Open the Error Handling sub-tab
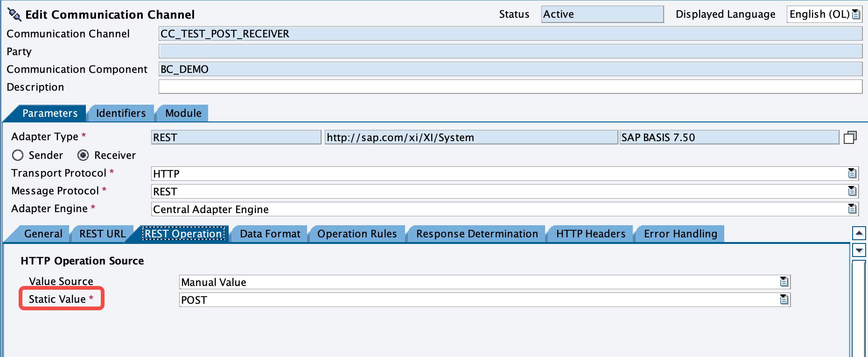The height and width of the screenshot is (357, 868). coord(680,234)
